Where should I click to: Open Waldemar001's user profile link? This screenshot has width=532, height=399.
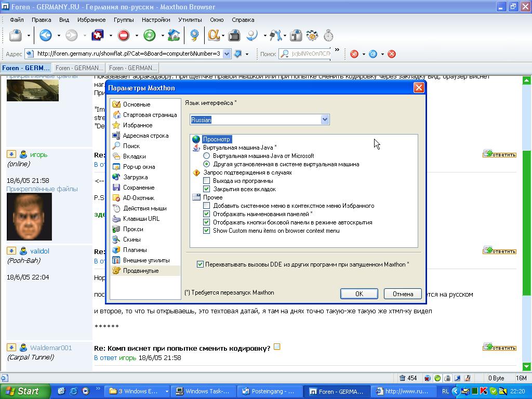pos(51,348)
